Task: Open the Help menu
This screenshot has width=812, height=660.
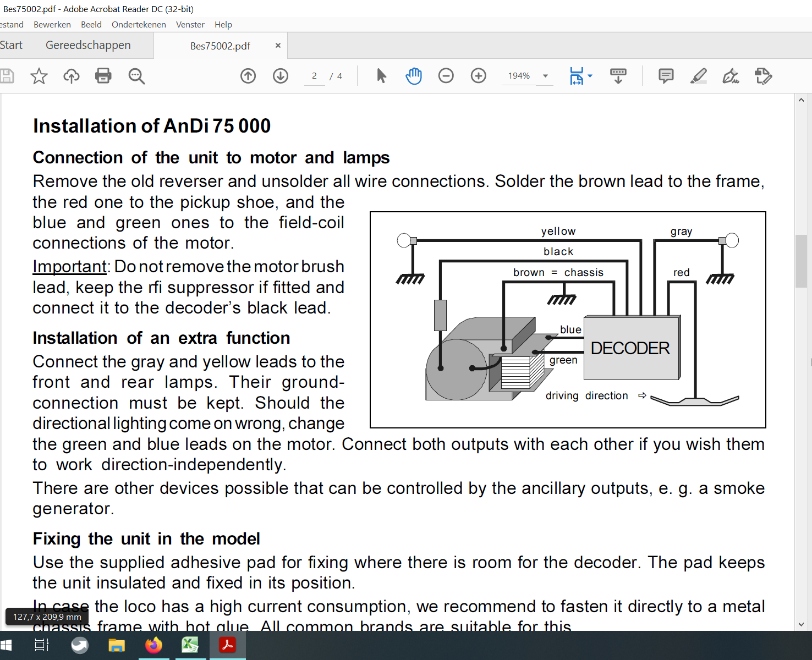Action: tap(223, 24)
